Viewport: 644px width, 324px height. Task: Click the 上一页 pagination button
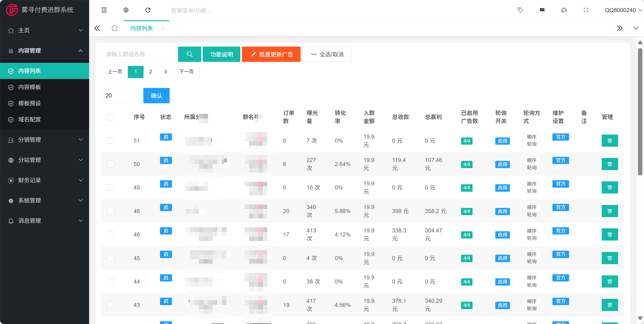115,72
